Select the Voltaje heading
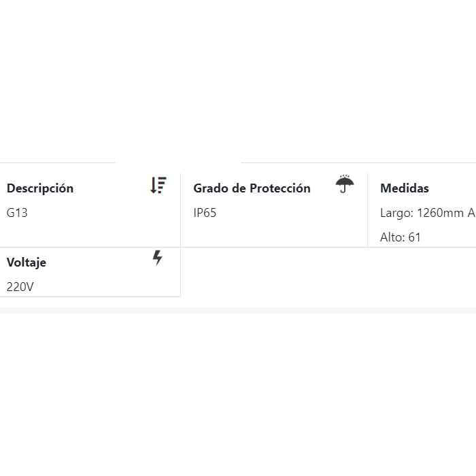This screenshot has height=476, width=476. tap(27, 262)
